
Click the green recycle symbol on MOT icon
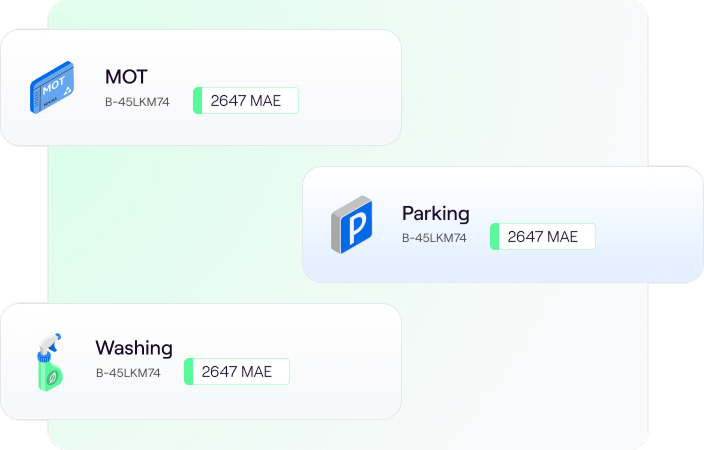pos(65,90)
